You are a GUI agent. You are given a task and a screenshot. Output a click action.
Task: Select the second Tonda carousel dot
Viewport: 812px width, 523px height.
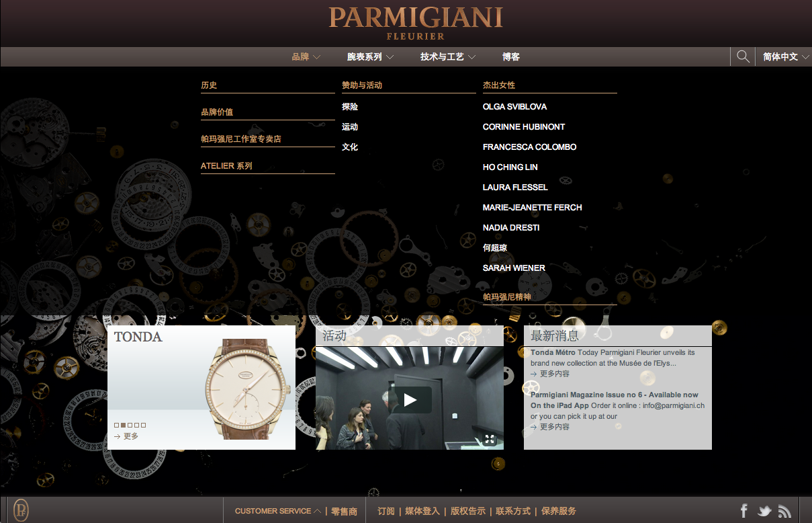123,425
